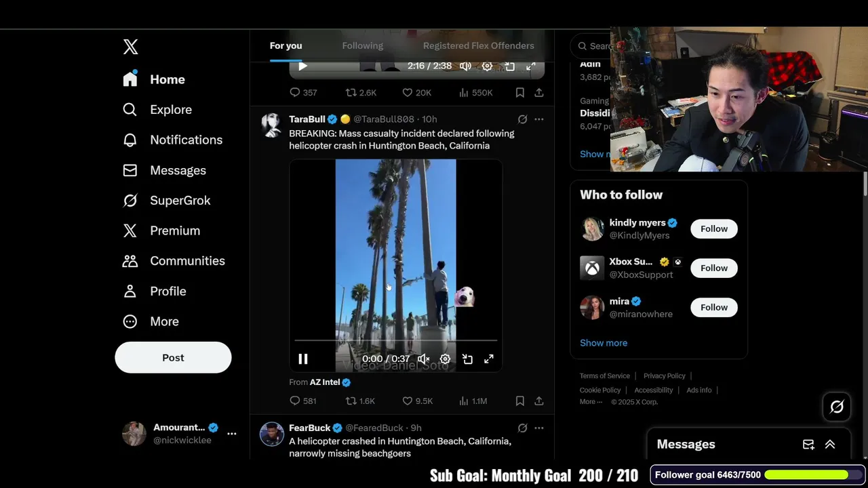Pause the helicopter crash video
The image size is (868, 488).
tap(302, 359)
